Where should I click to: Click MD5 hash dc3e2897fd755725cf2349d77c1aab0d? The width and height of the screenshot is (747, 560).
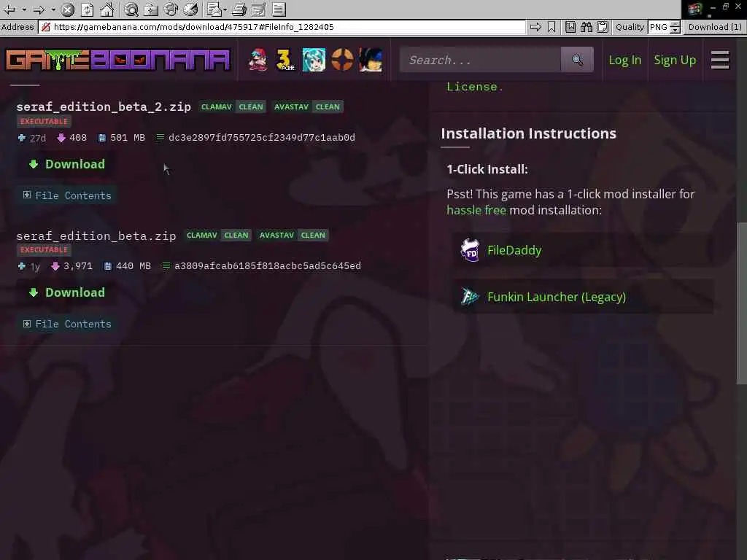pyautogui.click(x=262, y=138)
